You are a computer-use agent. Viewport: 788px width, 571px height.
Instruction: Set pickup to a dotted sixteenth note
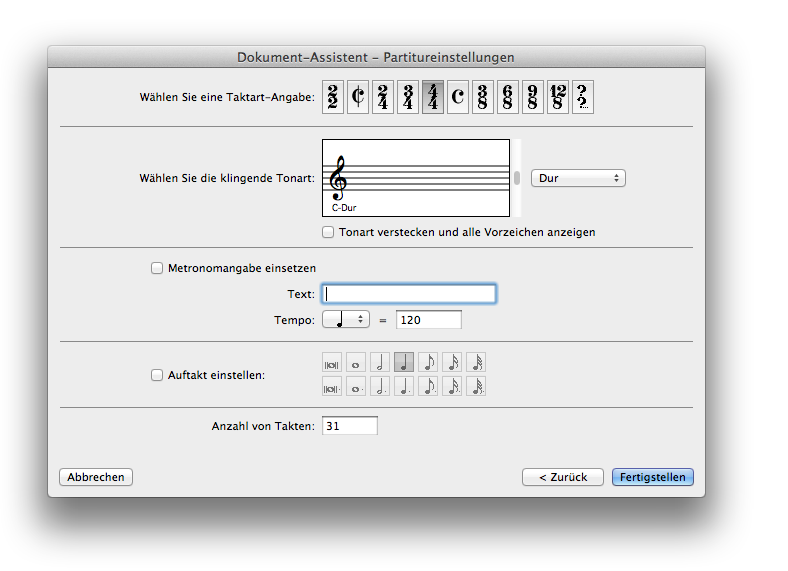pos(452,387)
